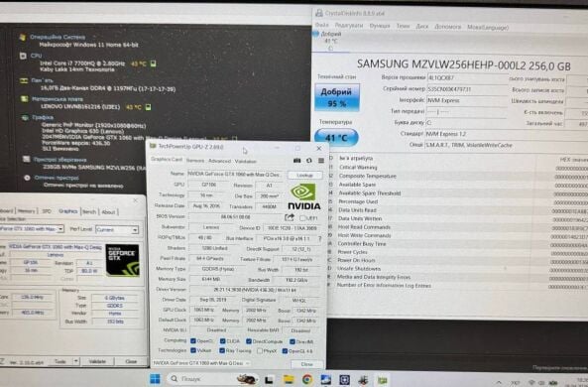Screen dimensions: 588x387
Task: Click the Close button in GPU-Z
Action: pos(306,364)
